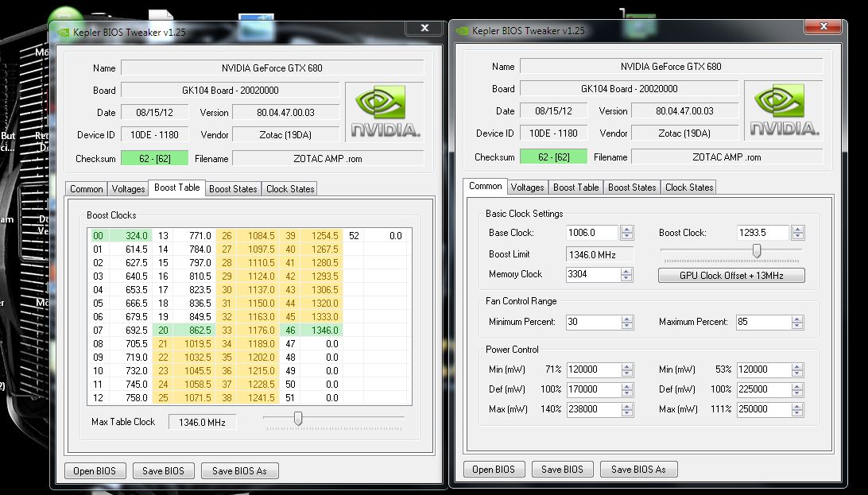Viewport: 868px width, 495px height.
Task: Click Save BIOS in right window
Action: tap(563, 469)
